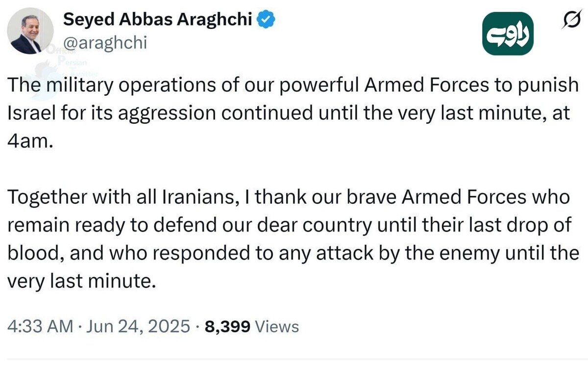
Task: Visit the @araghchi handle link
Action: point(105,43)
